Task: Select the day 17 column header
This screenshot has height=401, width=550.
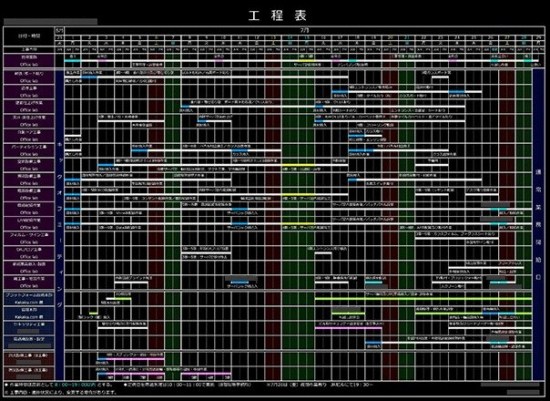Action: click(340, 37)
